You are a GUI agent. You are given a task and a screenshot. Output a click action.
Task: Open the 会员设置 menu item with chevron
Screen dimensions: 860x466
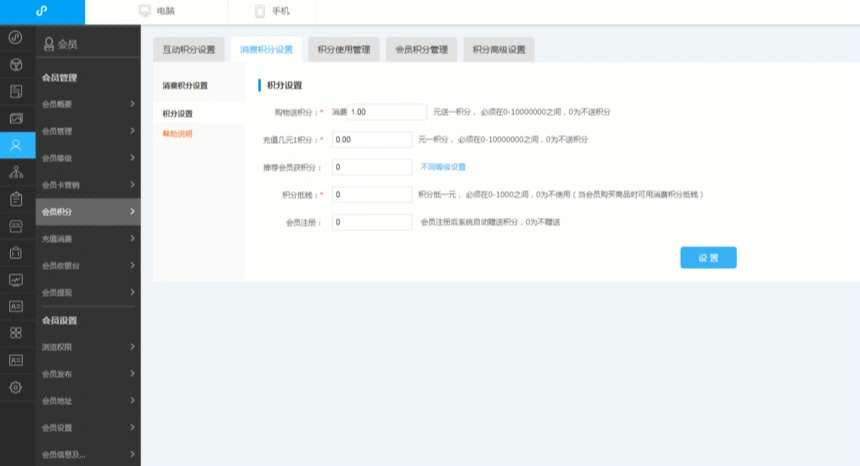(88, 427)
